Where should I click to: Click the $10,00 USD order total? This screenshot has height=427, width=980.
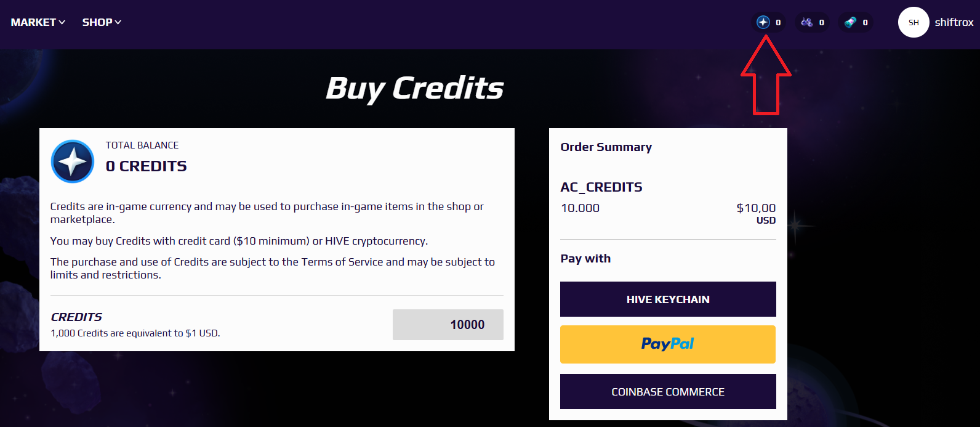click(756, 213)
